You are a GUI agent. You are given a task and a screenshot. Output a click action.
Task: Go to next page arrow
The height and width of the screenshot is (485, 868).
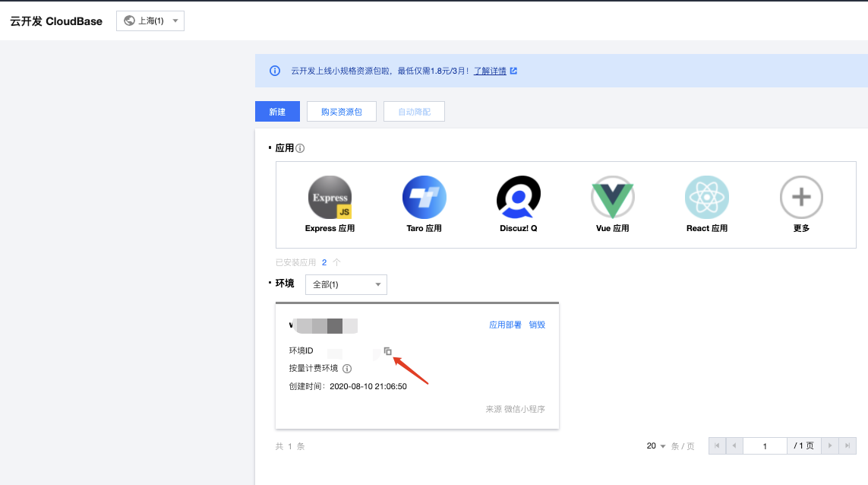coord(830,445)
